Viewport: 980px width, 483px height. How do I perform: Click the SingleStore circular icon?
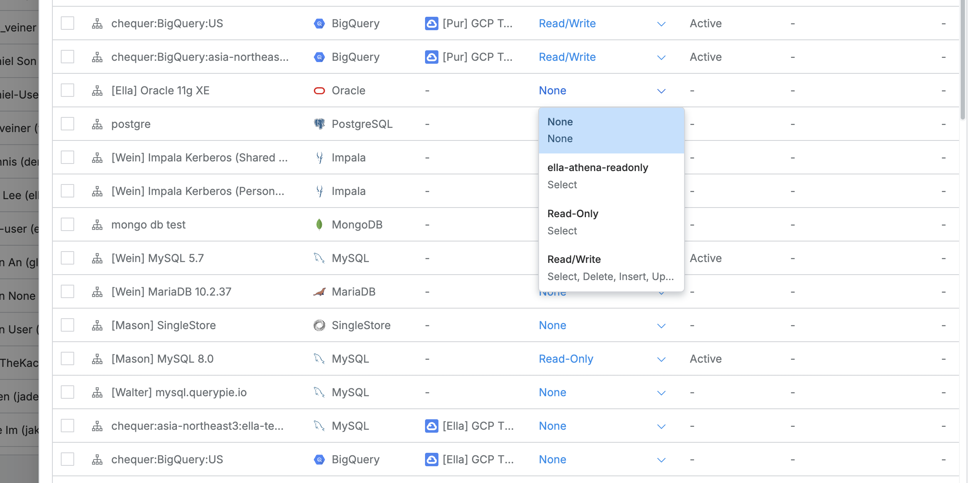click(319, 325)
